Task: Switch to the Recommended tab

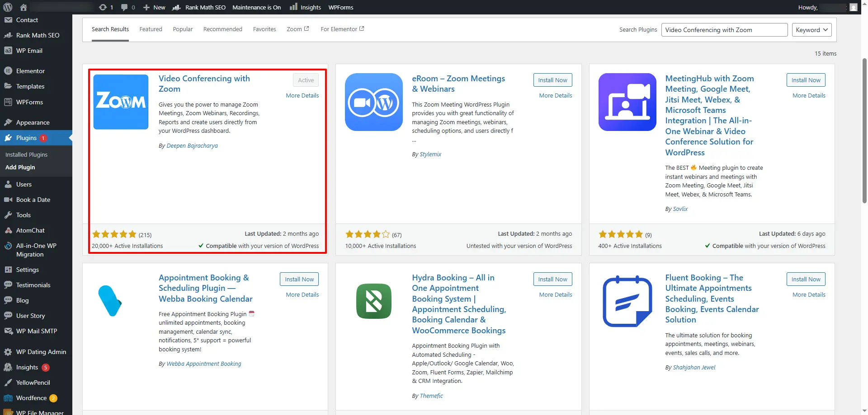Action: pyautogui.click(x=223, y=29)
